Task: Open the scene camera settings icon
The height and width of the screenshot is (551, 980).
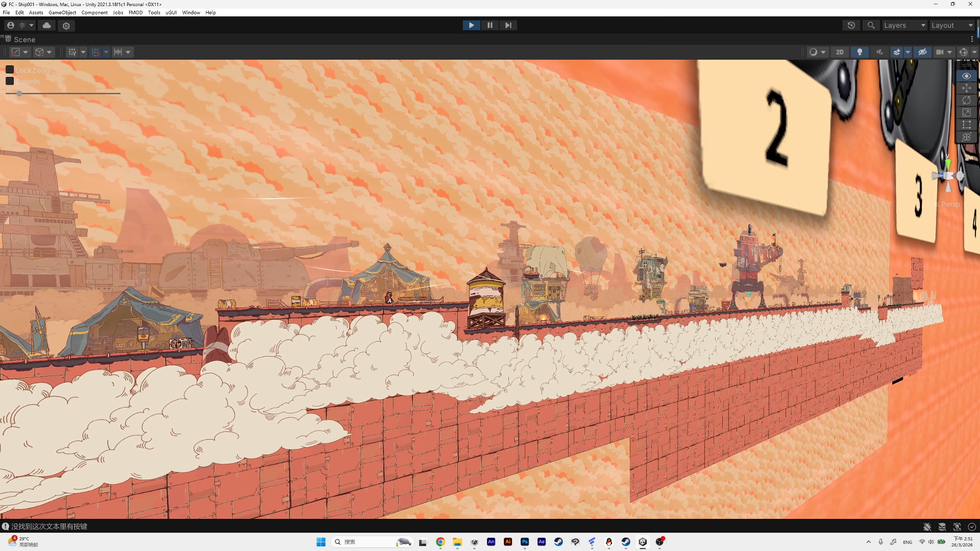Action: [940, 52]
